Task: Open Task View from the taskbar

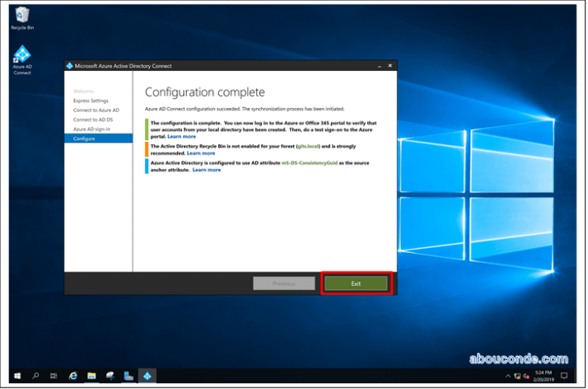Action: point(54,376)
